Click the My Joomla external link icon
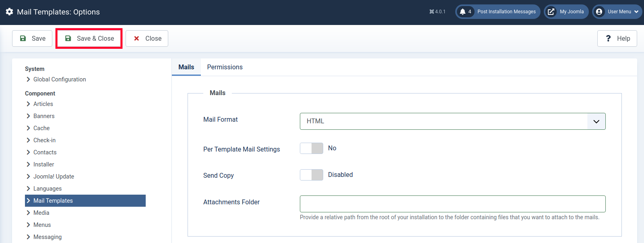 (551, 12)
